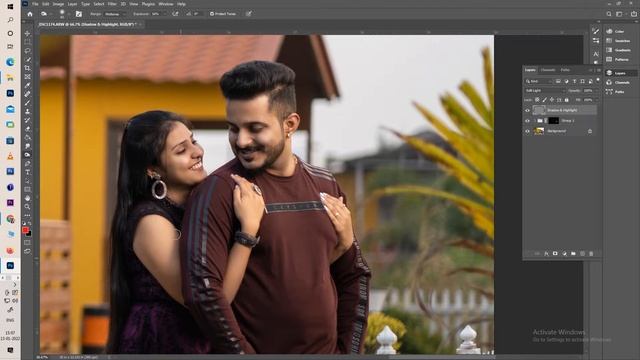Toggle the Protect Tones checkbox
640x360 pixels.
(x=212, y=14)
